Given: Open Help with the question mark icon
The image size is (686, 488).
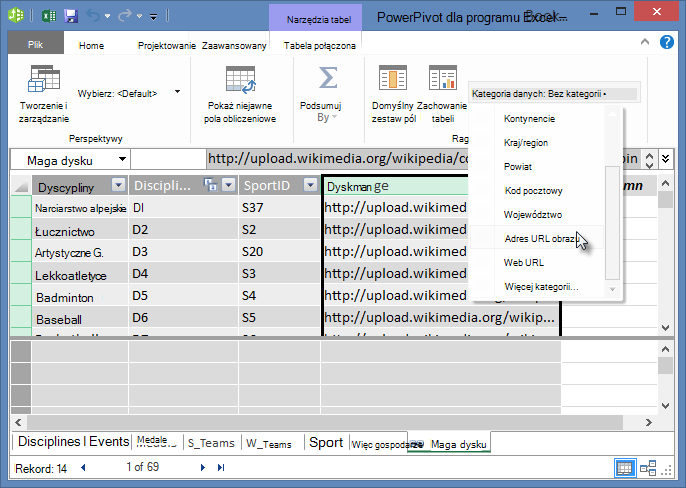Looking at the screenshot, I should 666,42.
